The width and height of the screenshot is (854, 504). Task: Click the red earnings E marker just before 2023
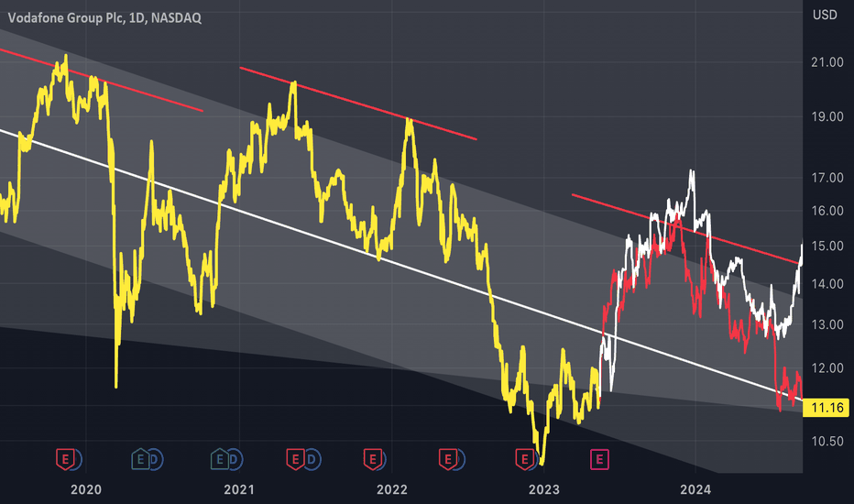click(525, 459)
